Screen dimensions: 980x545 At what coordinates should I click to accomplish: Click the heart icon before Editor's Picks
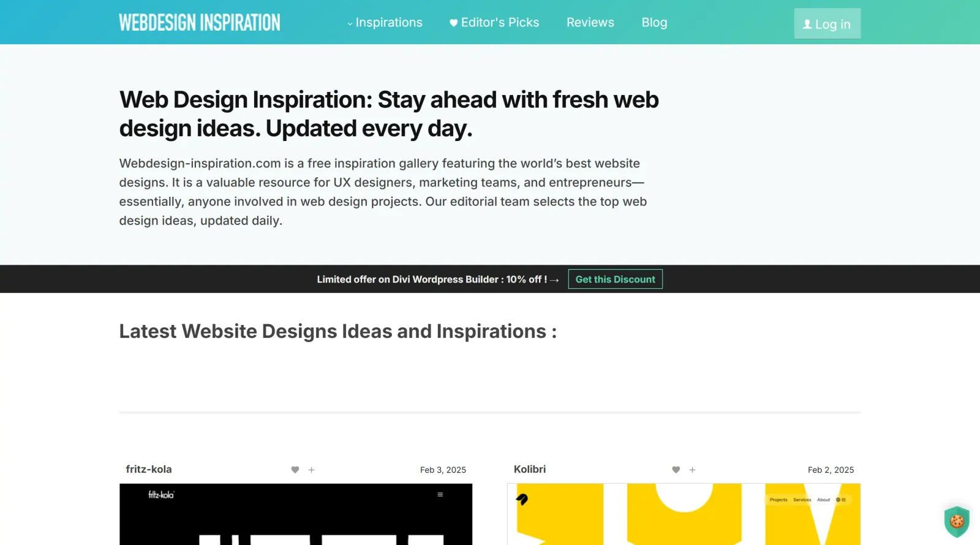[453, 22]
